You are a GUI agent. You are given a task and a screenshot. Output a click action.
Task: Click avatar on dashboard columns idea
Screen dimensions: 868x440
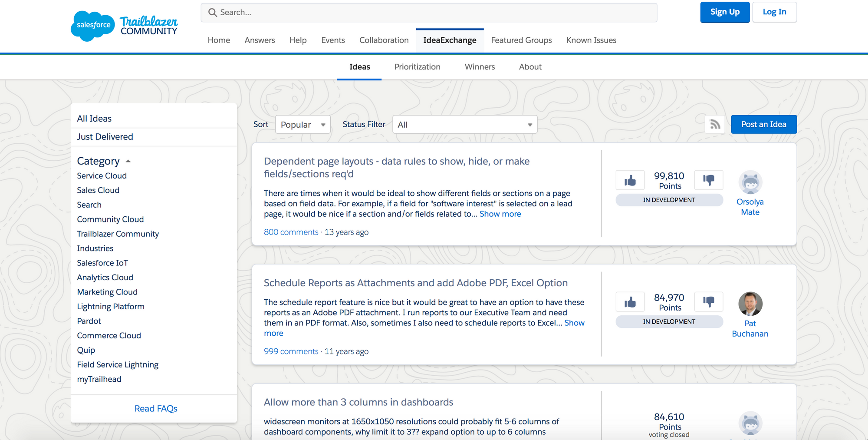coord(750,423)
